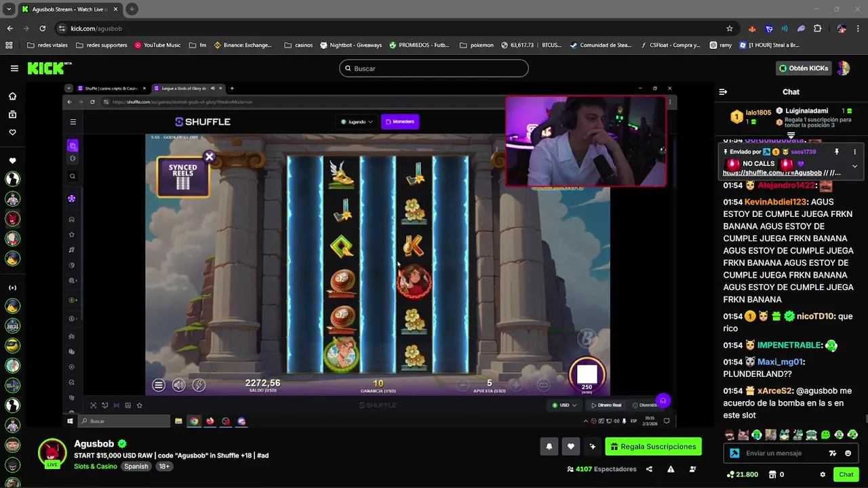The width and height of the screenshot is (868, 488).
Task: Open the USD currency dropdown
Action: (564, 405)
